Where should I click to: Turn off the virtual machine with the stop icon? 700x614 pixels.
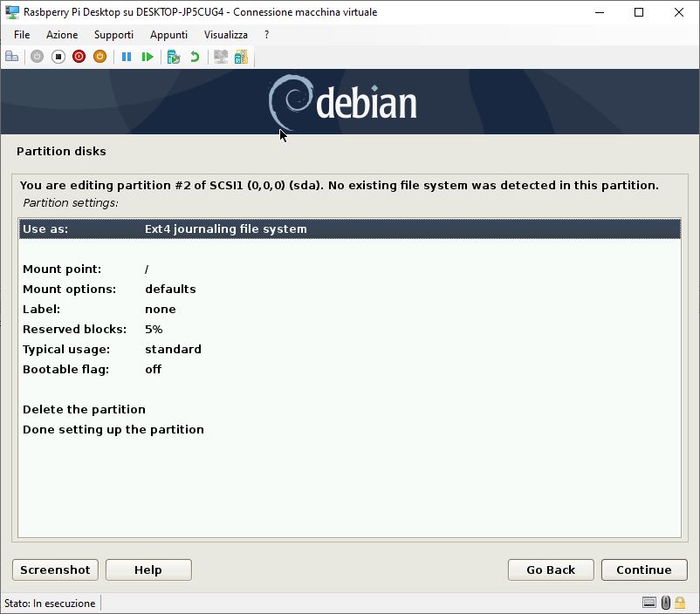[58, 57]
